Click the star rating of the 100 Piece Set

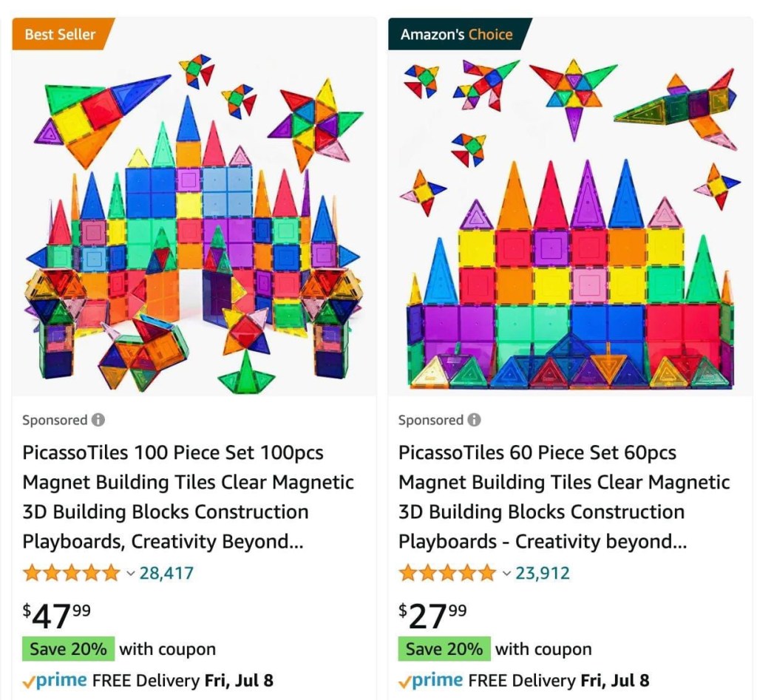(70, 573)
